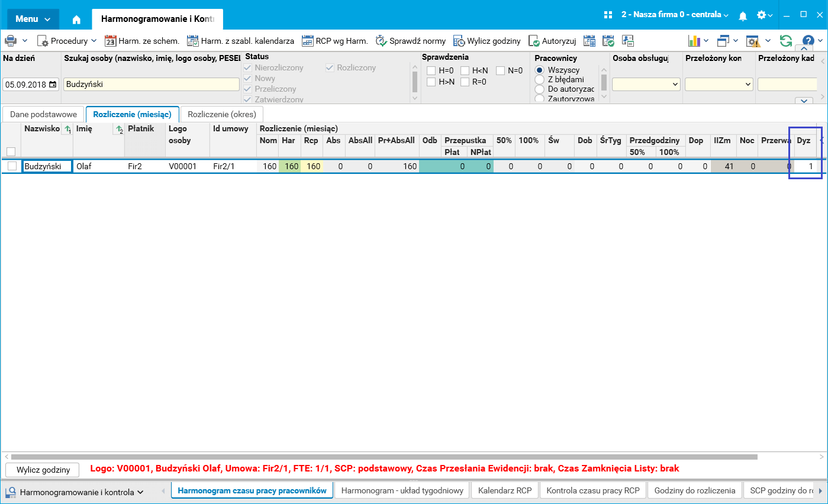Click the Budzyński surname cell
Image resolution: width=828 pixels, height=504 pixels.
pos(47,166)
